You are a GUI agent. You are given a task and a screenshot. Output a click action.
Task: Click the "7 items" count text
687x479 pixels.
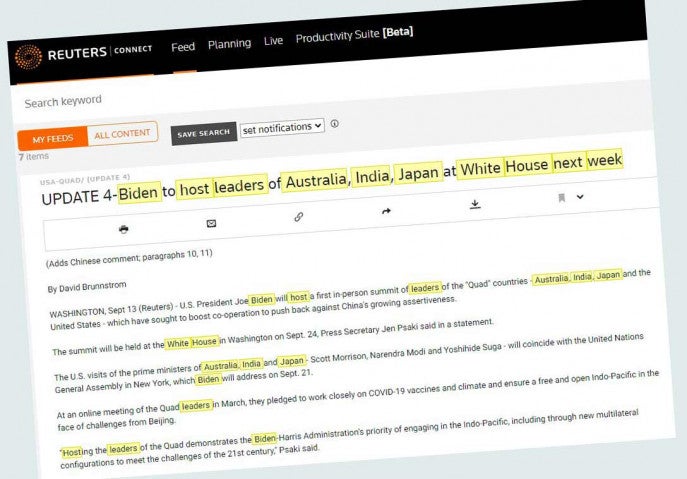point(34,156)
